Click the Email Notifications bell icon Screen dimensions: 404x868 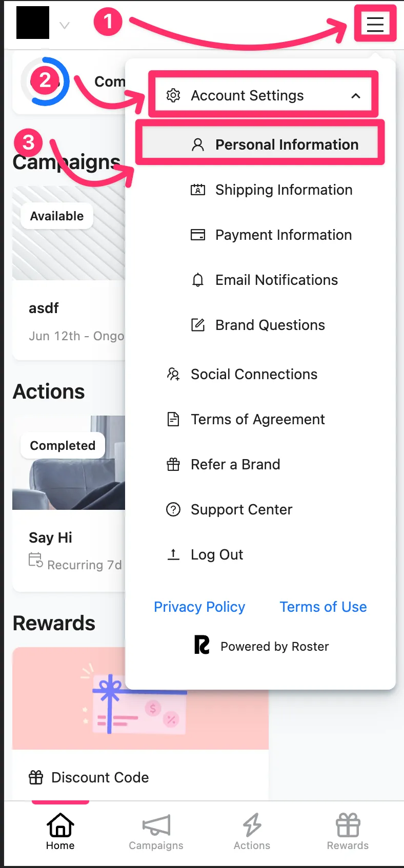point(198,280)
